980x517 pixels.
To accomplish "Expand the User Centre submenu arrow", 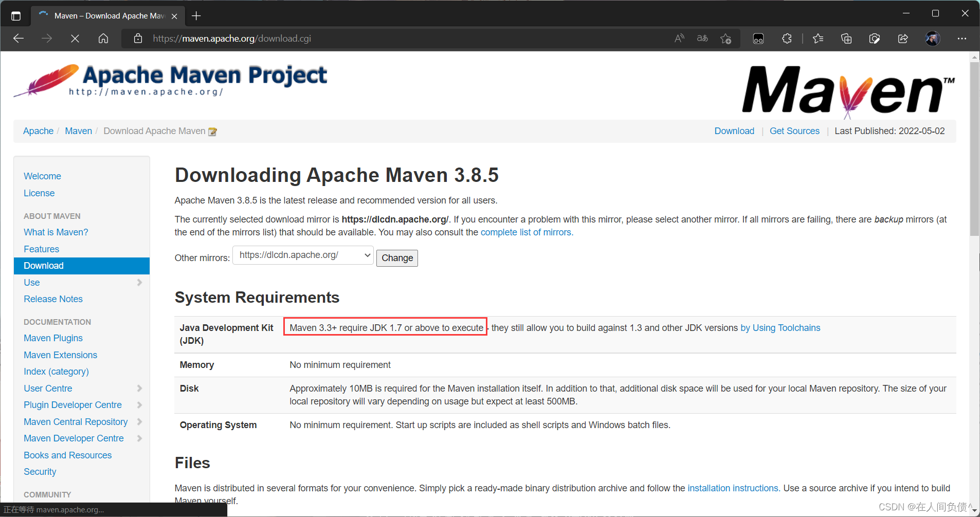I will pos(139,389).
